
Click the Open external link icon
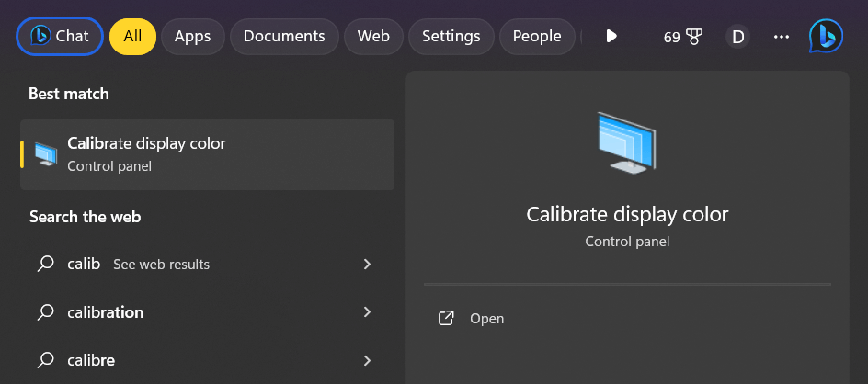[447, 319]
